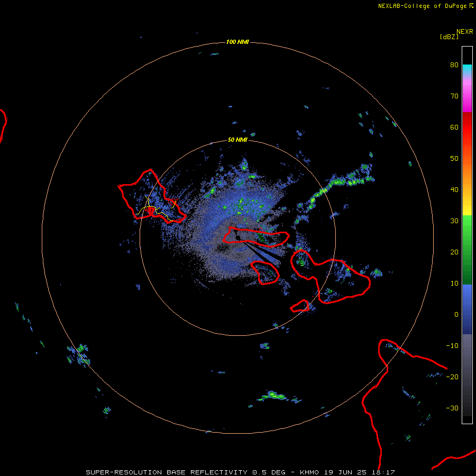This screenshot has width=476, height=476.
Task: Click the KHMO station identifier in caption
Action: [x=309, y=472]
